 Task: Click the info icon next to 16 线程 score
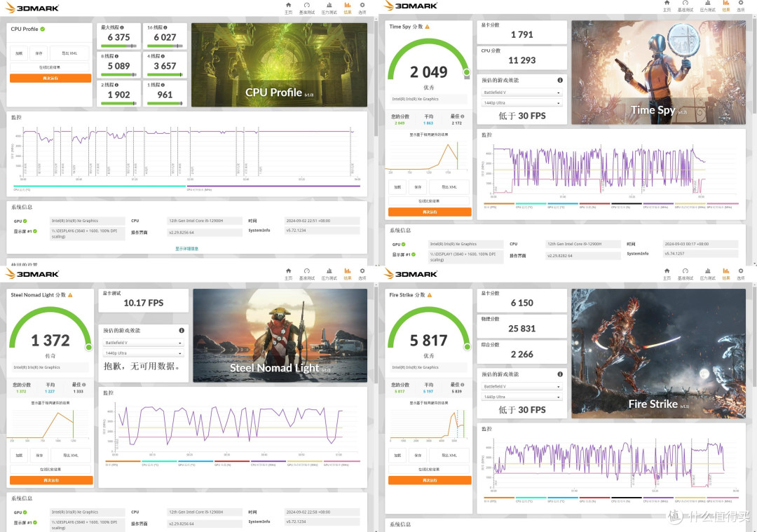(165, 27)
